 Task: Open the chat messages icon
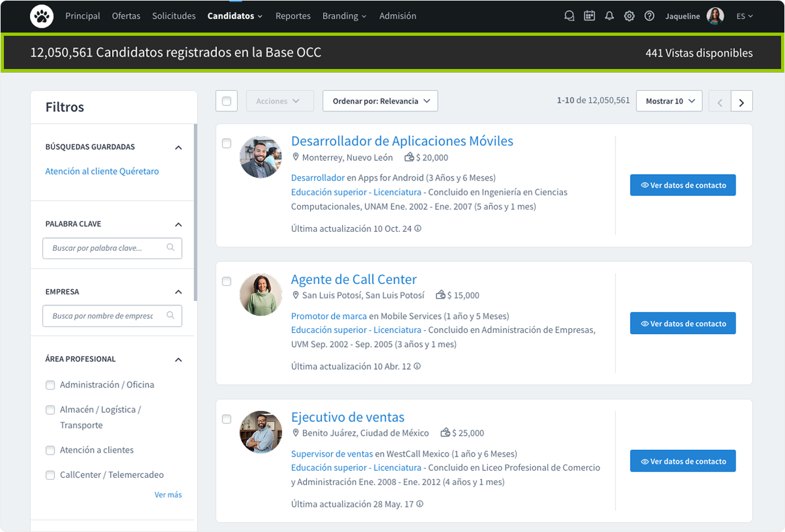click(569, 16)
